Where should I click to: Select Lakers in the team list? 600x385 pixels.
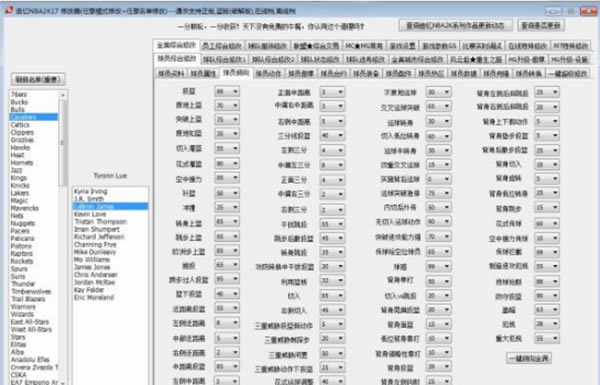click(x=20, y=193)
